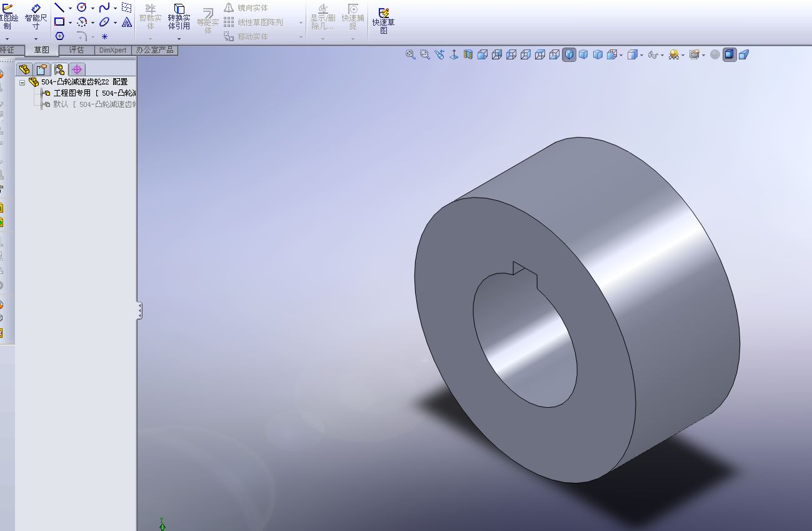Click the Rapid Sketch (快速草图) tool
The image size is (812, 531).
383,21
